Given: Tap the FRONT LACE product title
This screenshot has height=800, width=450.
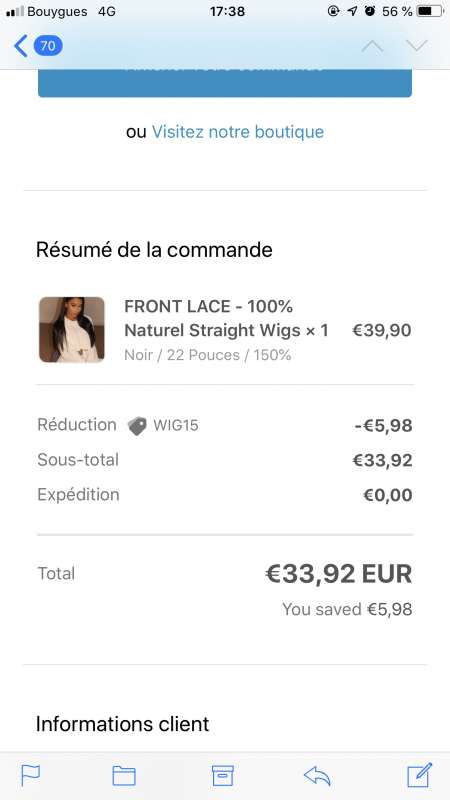Looking at the screenshot, I should [x=226, y=318].
